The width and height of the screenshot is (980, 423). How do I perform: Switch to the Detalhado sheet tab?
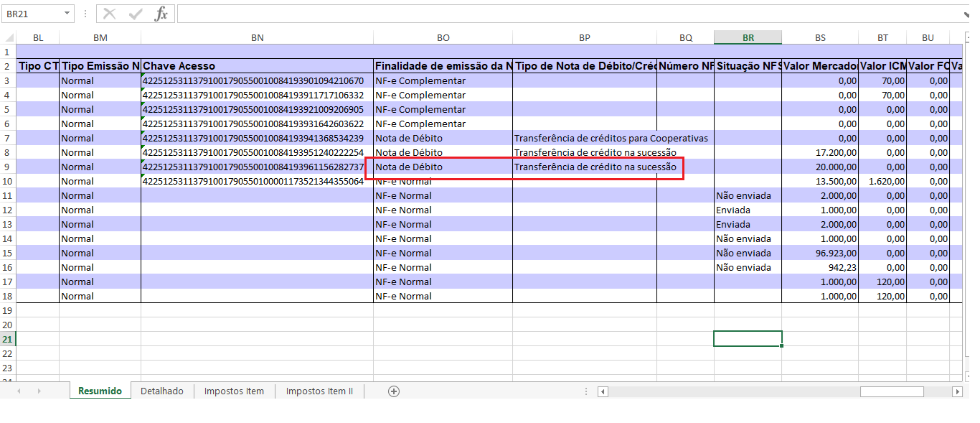[x=162, y=391]
